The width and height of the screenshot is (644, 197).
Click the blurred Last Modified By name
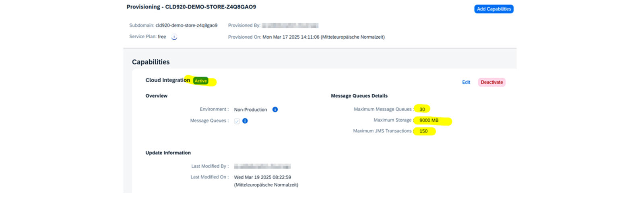(x=262, y=166)
